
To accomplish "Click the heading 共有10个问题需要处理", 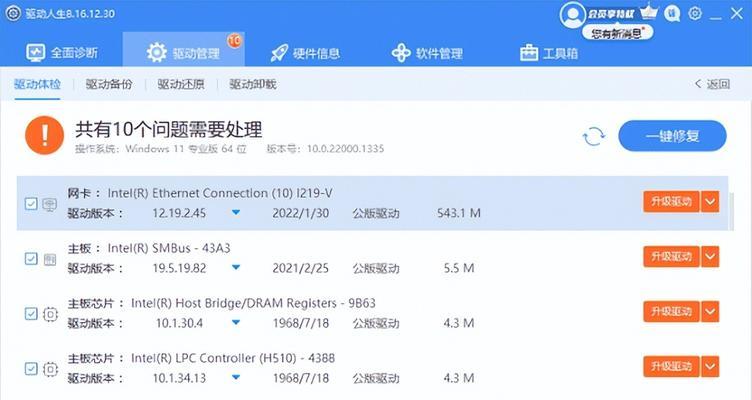I will [169, 129].
